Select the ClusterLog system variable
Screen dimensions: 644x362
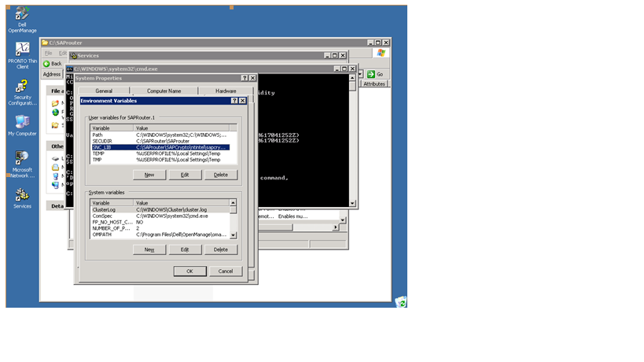160,209
